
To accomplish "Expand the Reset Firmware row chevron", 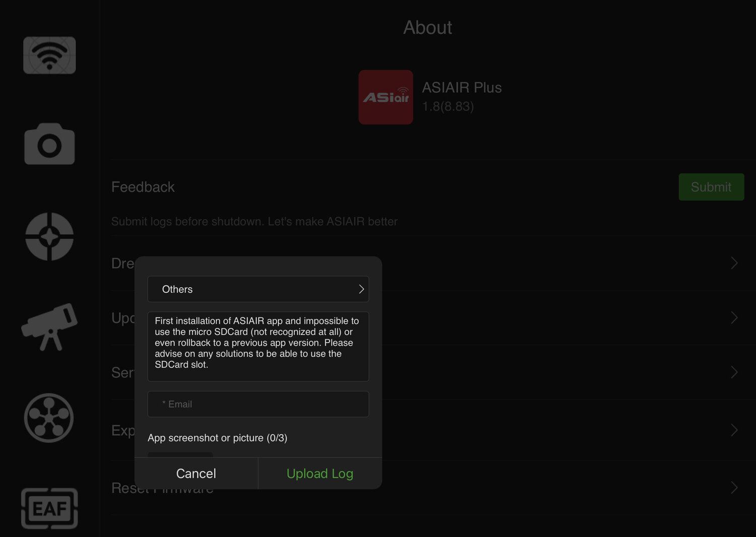I will pyautogui.click(x=734, y=488).
